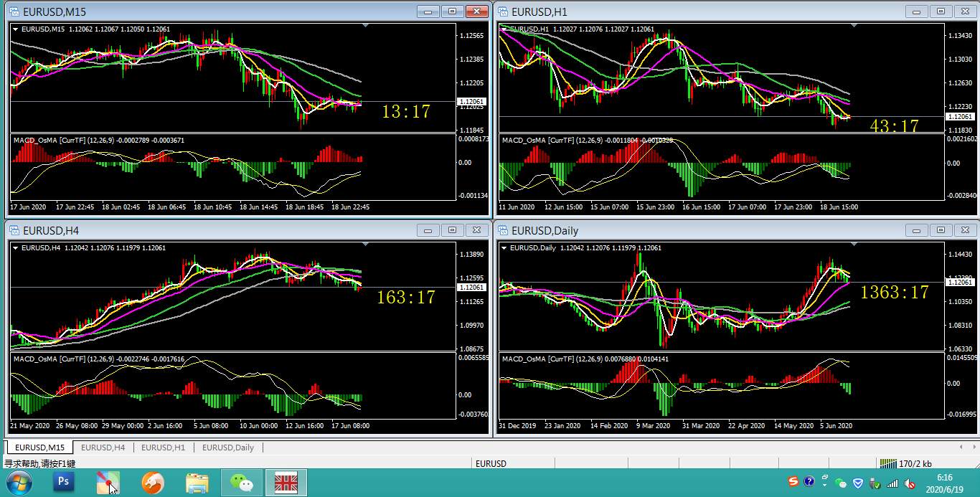This screenshot has height=497, width=980.
Task: Click the right tab scroll arrow
Action: tap(974, 447)
